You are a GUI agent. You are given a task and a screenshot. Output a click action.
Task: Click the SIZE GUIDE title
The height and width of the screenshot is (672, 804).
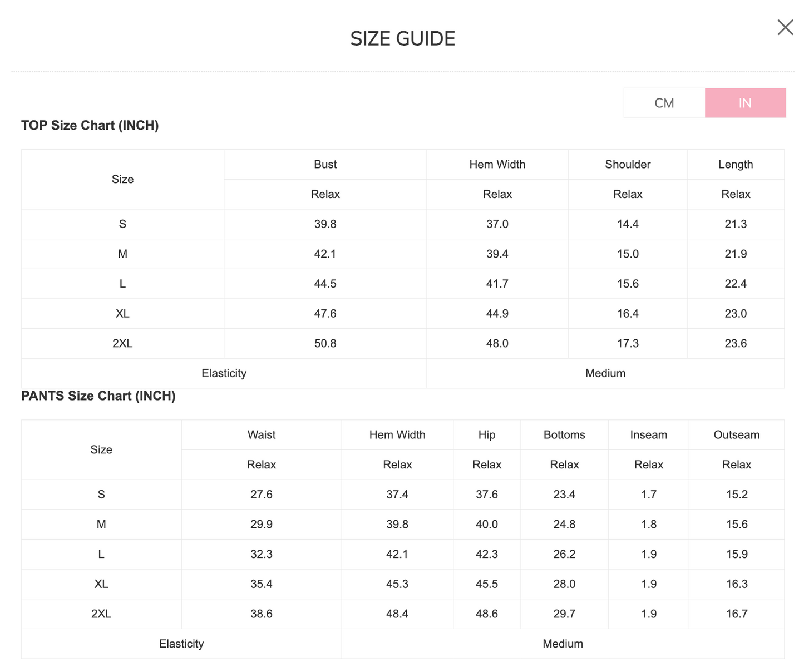(x=403, y=39)
